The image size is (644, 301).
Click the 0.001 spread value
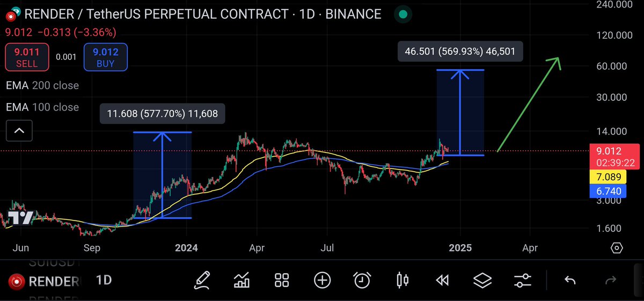click(66, 57)
